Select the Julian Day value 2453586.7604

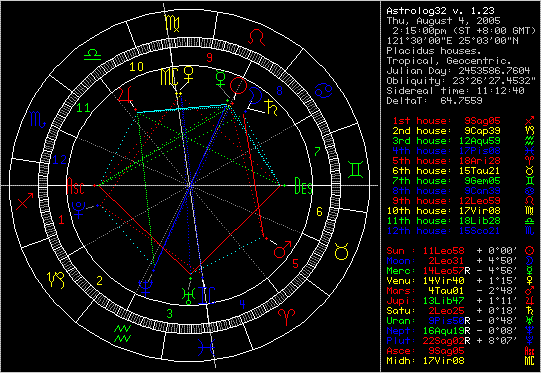click(x=494, y=71)
